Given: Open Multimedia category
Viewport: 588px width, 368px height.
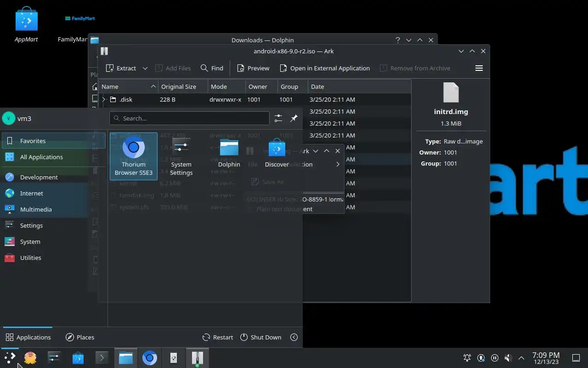Looking at the screenshot, I should pos(54,209).
